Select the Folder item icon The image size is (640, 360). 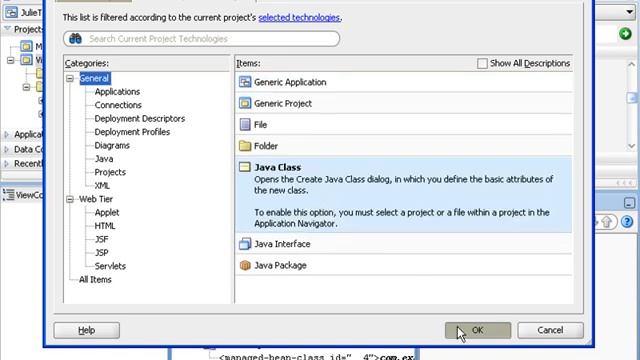click(x=245, y=146)
